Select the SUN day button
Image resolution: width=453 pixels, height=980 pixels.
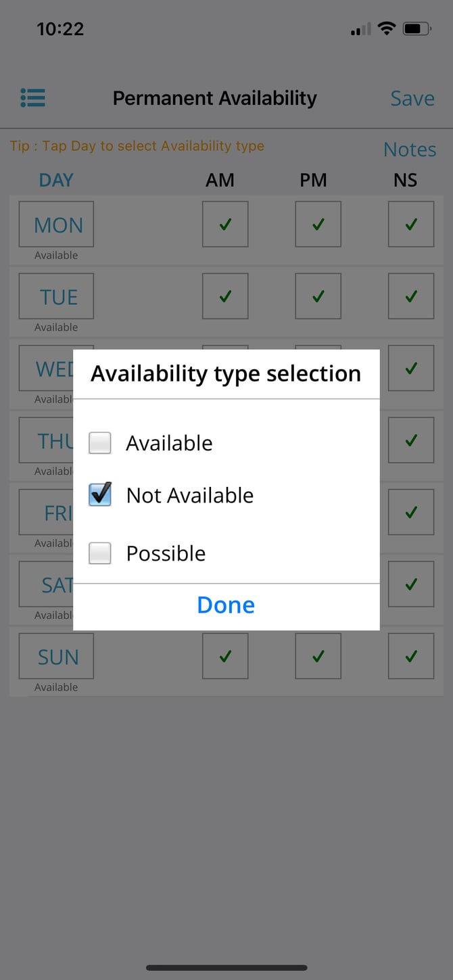click(56, 656)
